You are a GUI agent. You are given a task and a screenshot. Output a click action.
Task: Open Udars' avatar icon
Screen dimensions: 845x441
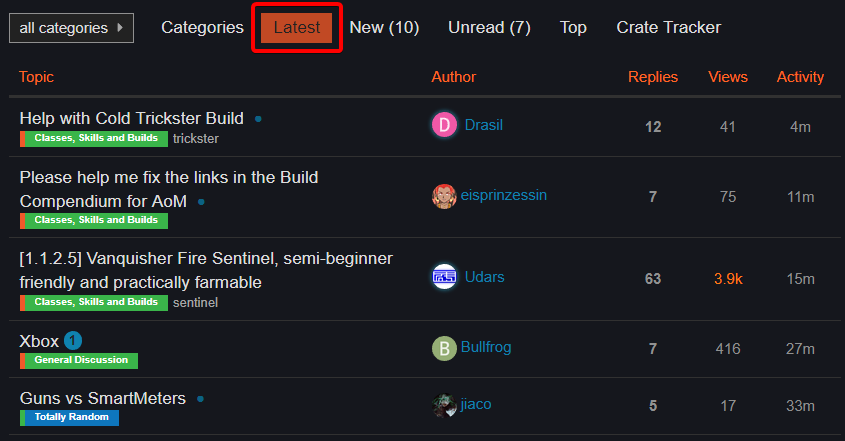coord(444,277)
